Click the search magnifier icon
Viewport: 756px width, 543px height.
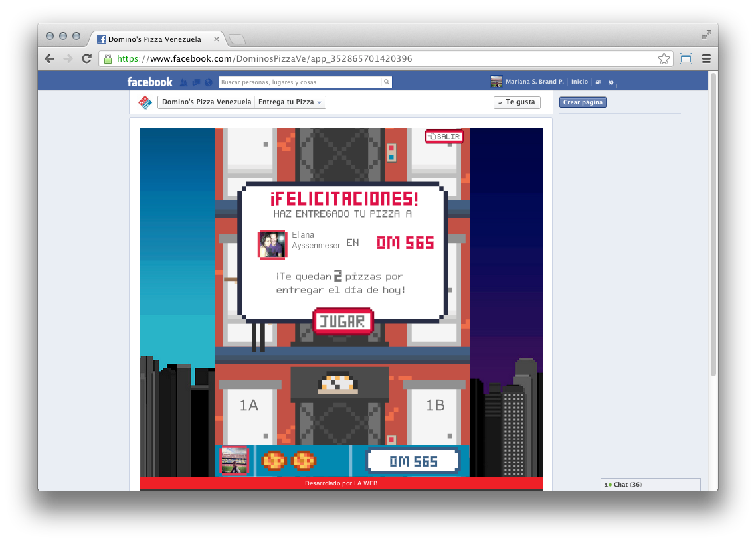386,82
